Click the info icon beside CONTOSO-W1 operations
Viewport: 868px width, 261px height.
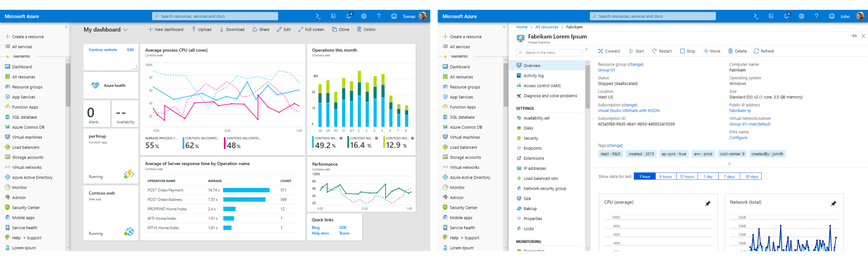coord(341,138)
